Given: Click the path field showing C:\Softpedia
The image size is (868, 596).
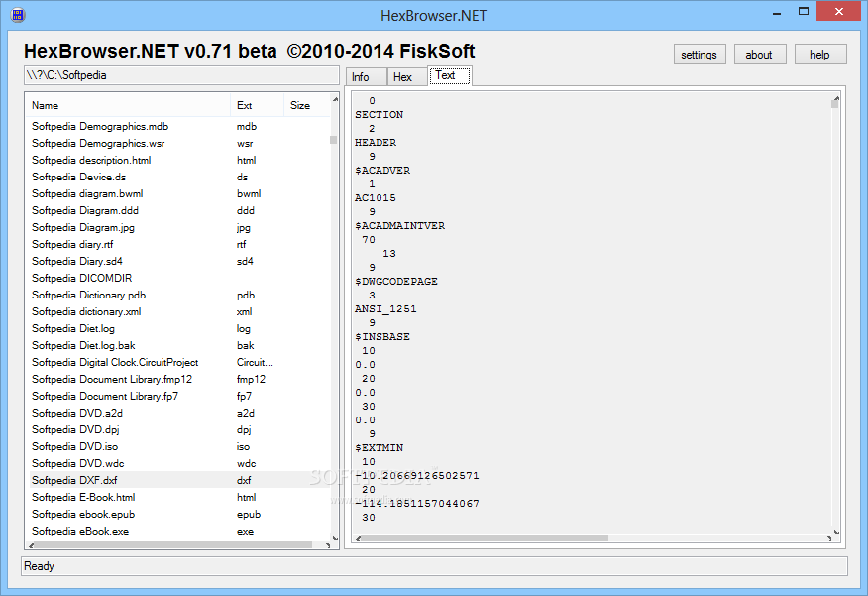Looking at the screenshot, I should tap(181, 75).
